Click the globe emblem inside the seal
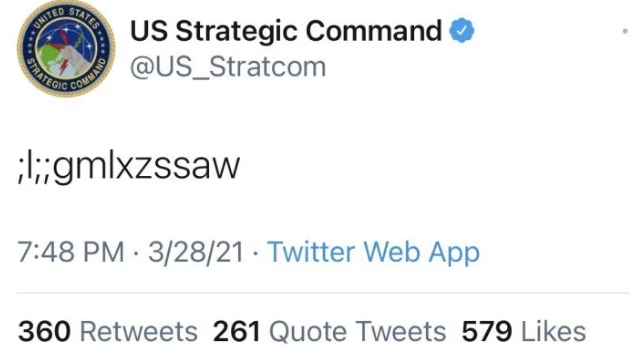Screen dimensions: 630x361 click(67, 49)
